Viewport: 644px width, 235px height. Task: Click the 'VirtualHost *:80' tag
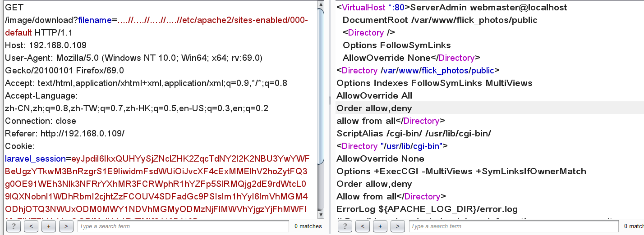373,7
